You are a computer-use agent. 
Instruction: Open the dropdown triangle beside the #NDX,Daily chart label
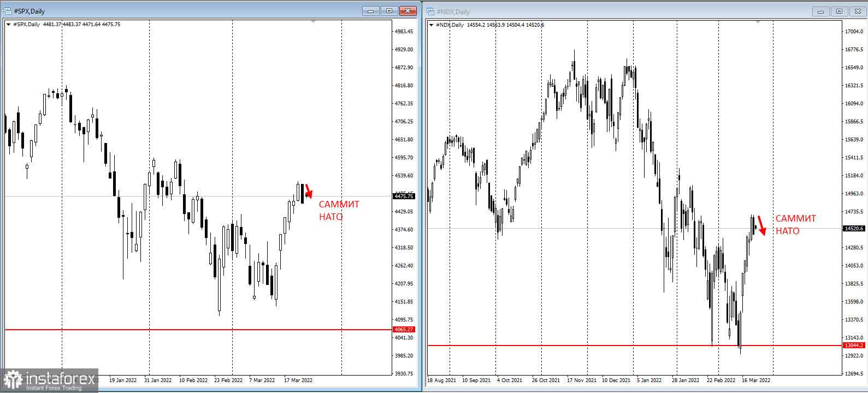pyautogui.click(x=431, y=25)
